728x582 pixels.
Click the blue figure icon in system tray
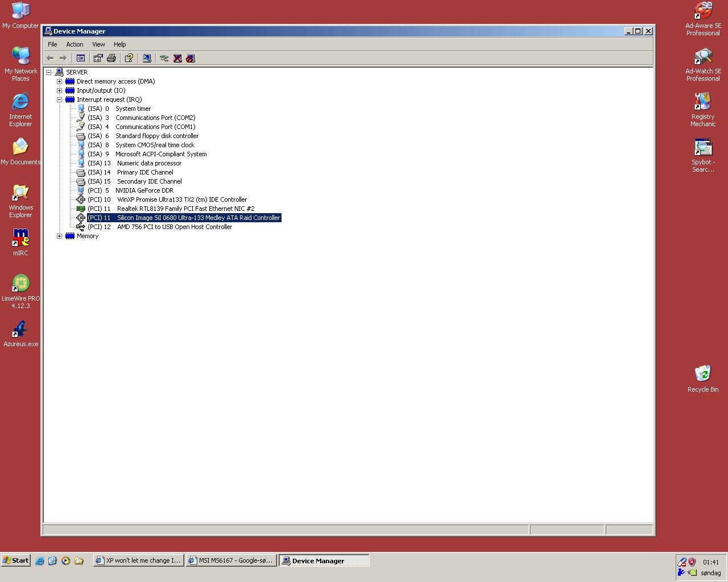coord(681,572)
